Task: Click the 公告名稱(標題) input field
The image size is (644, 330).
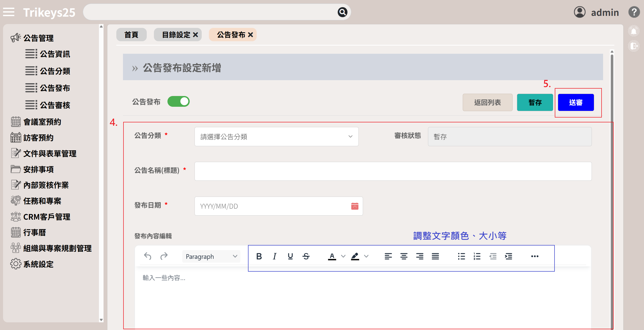Action: point(393,171)
